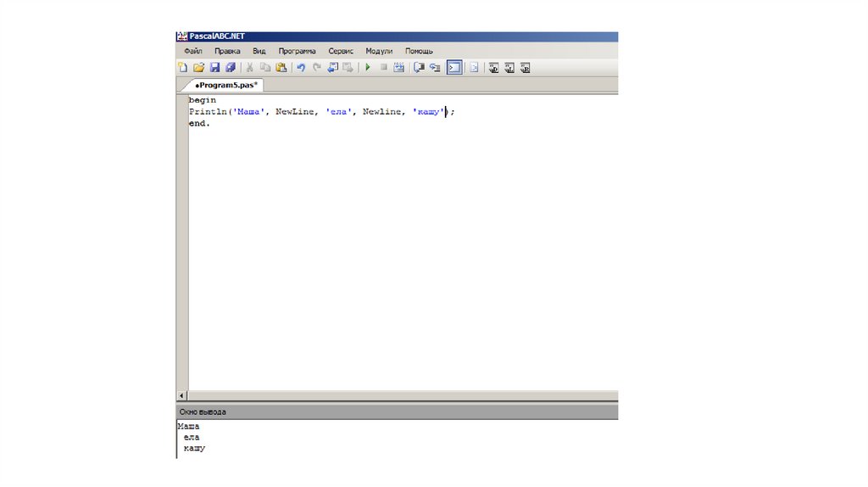Click the first NewLine identifier in the code
868x487 pixels.
(294, 112)
